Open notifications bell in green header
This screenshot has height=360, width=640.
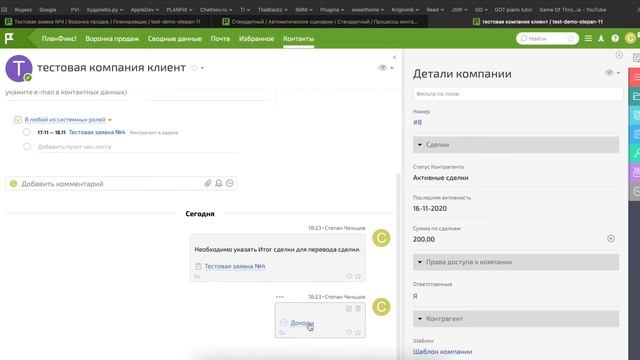click(x=601, y=38)
